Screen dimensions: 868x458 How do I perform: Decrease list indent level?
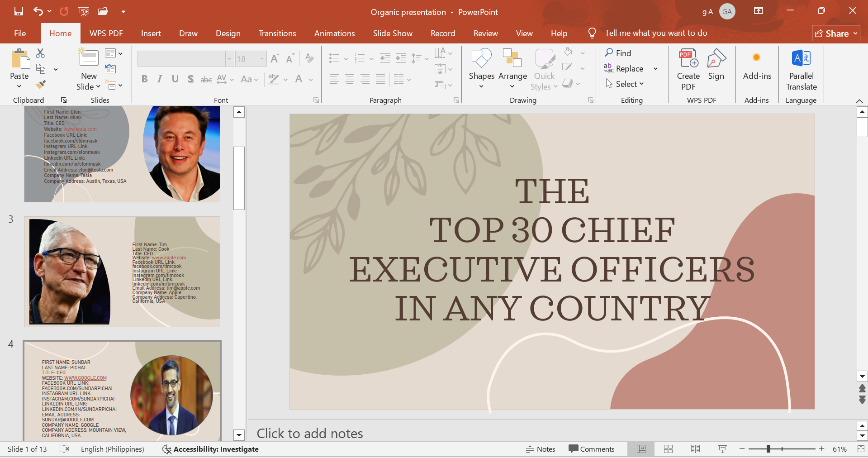tap(385, 58)
